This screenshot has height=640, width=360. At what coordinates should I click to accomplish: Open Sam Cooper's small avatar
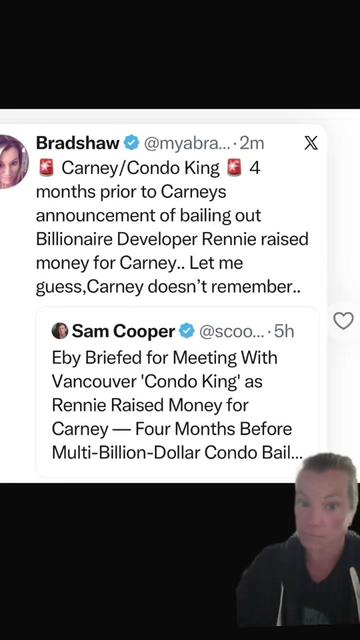pyautogui.click(x=60, y=331)
